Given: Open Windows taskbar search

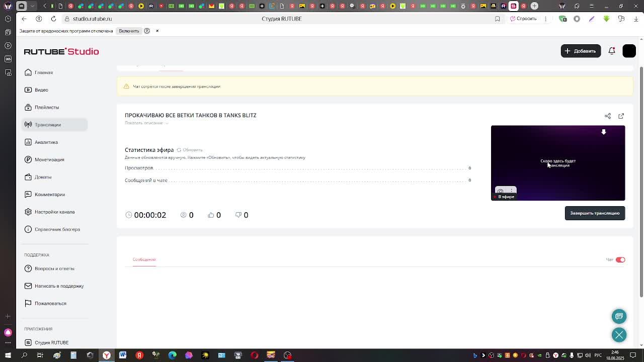Looking at the screenshot, I should 24,355.
